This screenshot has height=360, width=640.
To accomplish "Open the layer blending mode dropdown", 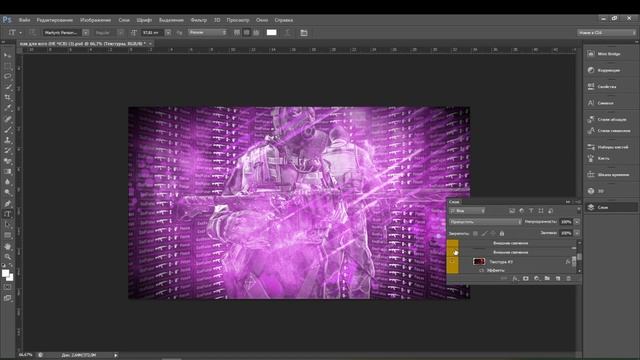I will pyautogui.click(x=485, y=222).
